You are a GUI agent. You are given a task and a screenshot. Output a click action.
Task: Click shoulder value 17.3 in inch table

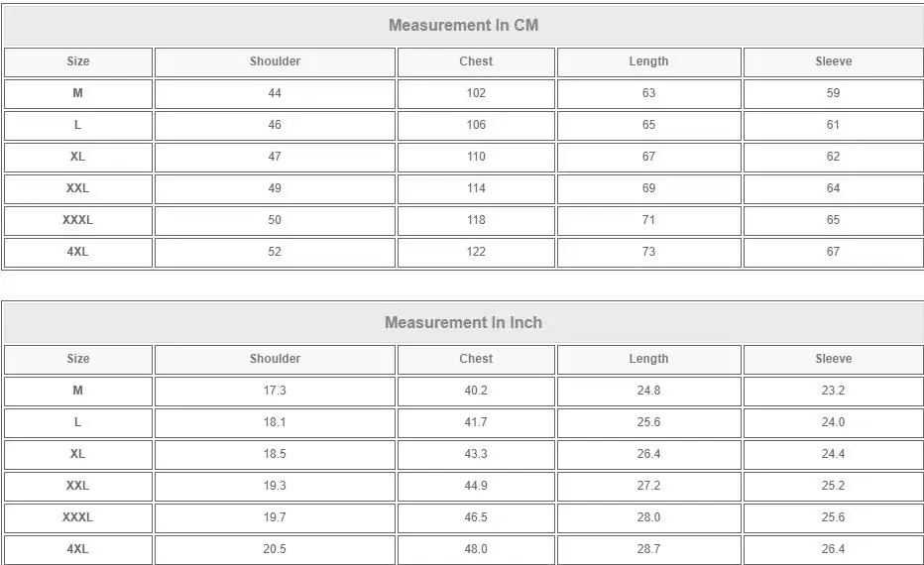tap(275, 392)
